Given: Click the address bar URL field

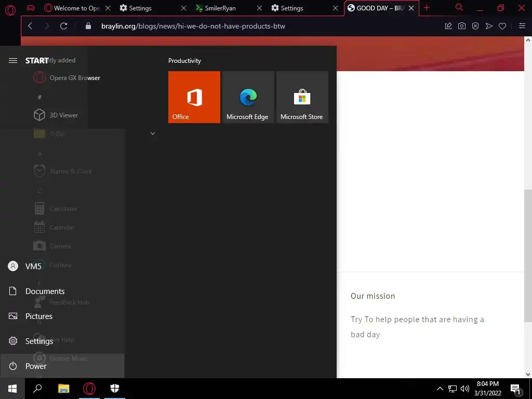Looking at the screenshot, I should click(x=193, y=26).
